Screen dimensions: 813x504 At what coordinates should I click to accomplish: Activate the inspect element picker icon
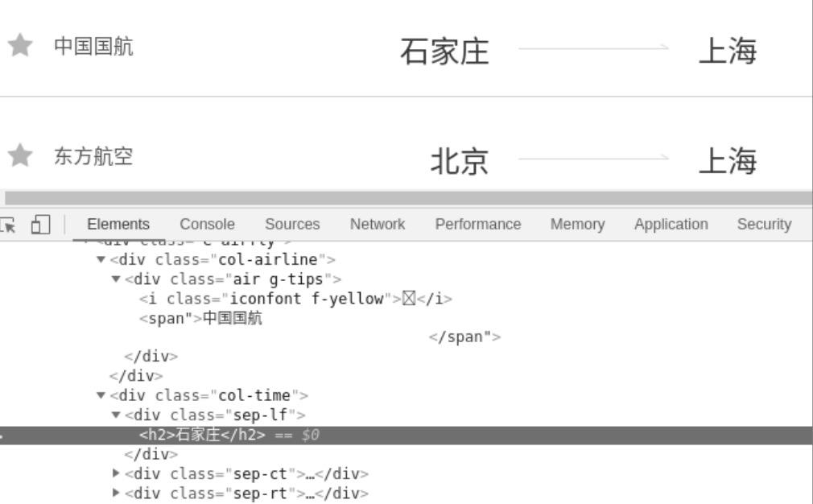click(8, 225)
